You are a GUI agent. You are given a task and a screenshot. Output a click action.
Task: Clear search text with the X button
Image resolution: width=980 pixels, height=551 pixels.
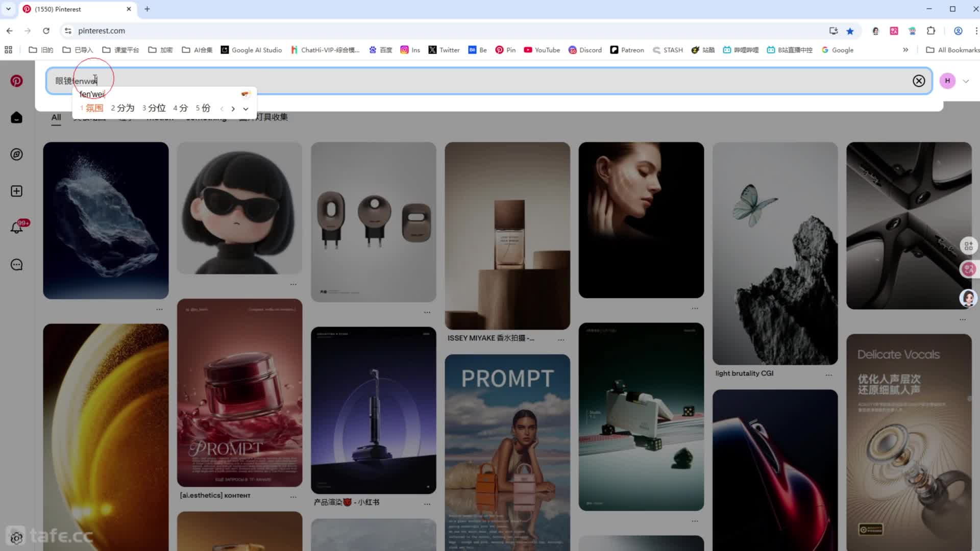click(919, 81)
